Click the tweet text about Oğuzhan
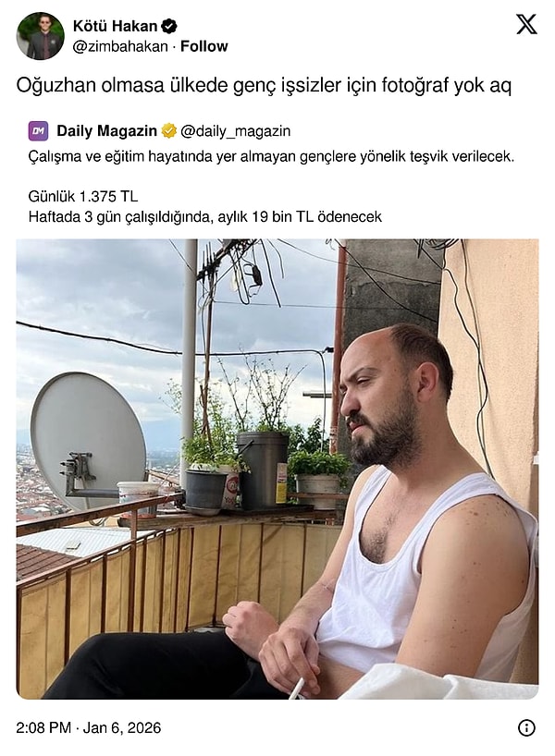The height and width of the screenshot is (756, 555). pos(264,85)
